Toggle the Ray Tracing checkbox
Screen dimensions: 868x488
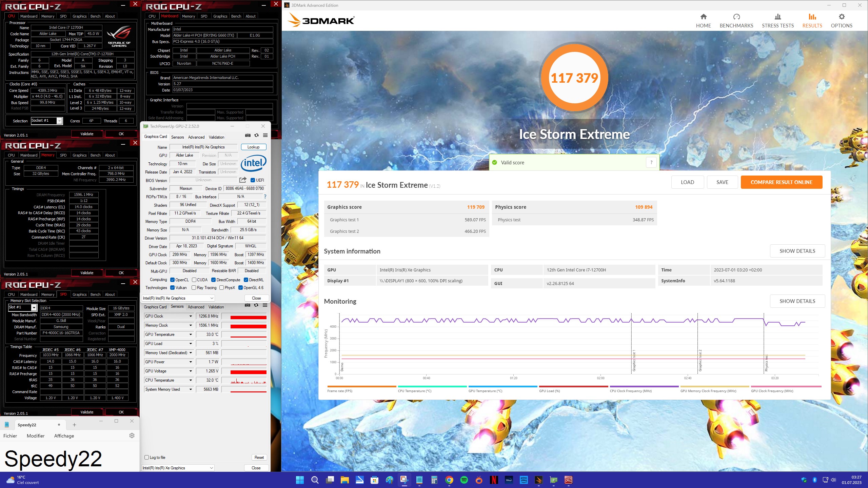point(194,288)
